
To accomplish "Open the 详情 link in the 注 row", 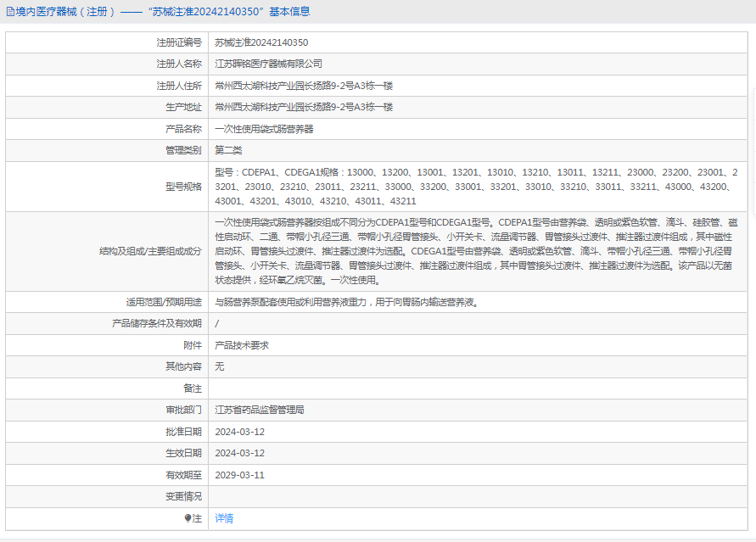I will point(224,518).
